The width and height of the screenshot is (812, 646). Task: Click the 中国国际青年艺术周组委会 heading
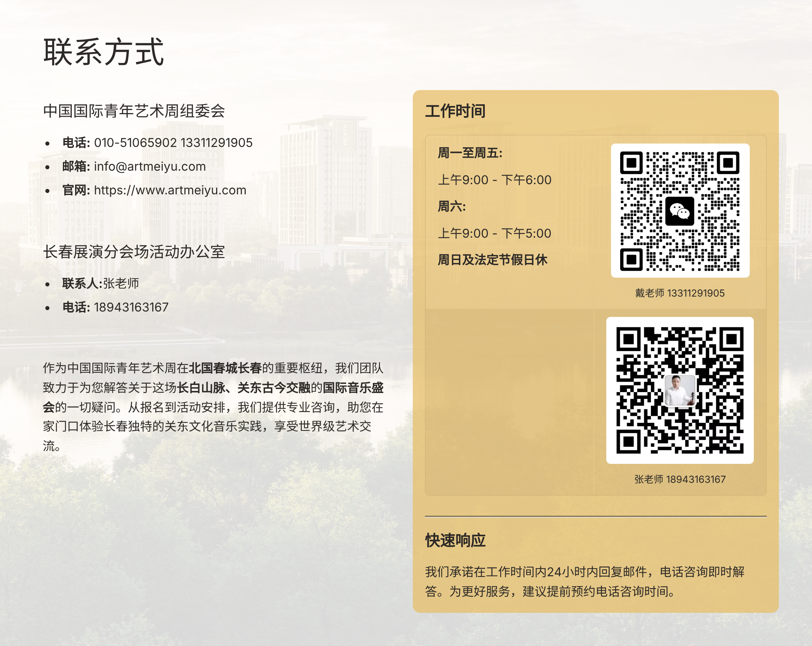tap(134, 111)
